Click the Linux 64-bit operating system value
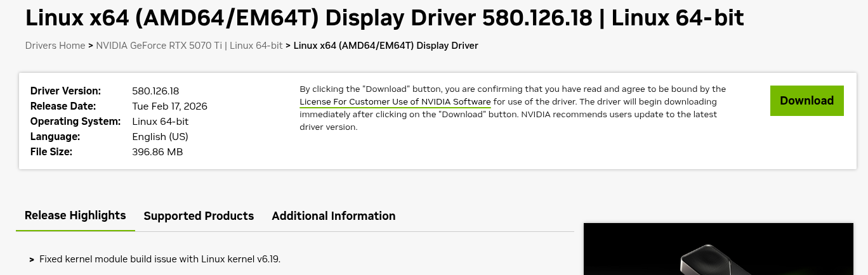 160,122
